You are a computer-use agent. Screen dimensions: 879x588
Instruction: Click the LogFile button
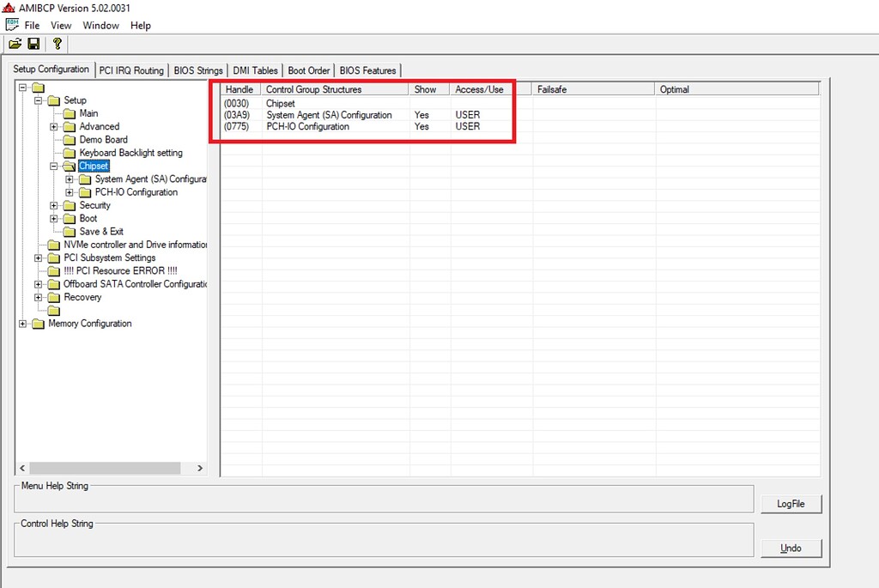[791, 504]
